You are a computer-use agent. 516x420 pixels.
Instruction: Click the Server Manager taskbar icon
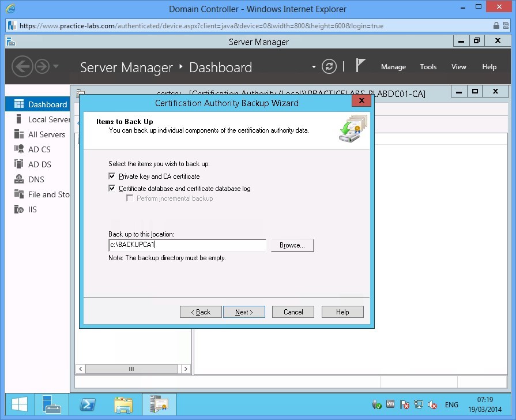52,404
